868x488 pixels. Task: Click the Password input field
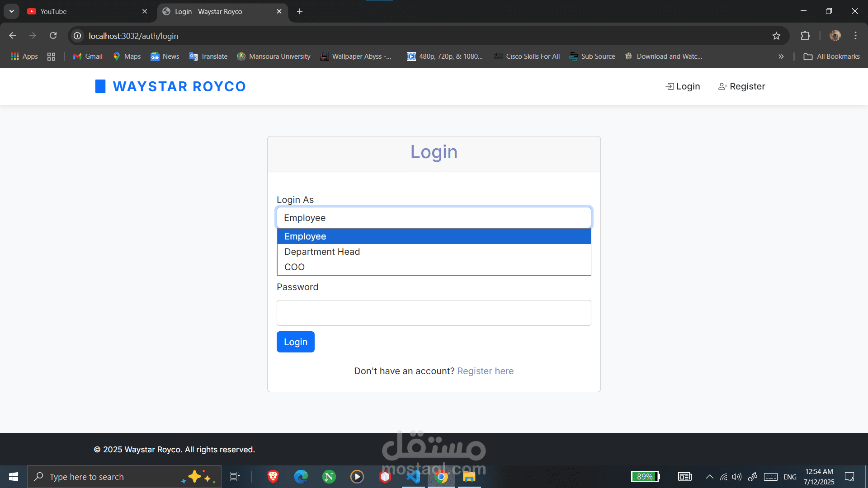click(434, 313)
